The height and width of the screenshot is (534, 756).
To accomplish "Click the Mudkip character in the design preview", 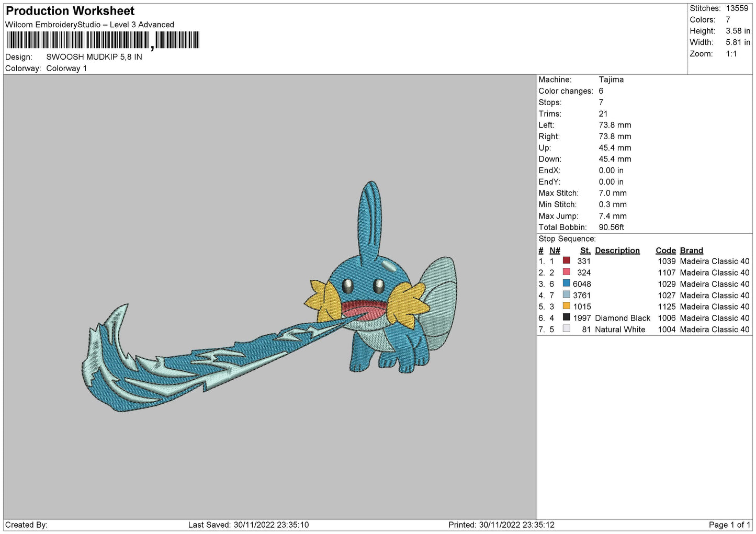I will tap(382, 303).
